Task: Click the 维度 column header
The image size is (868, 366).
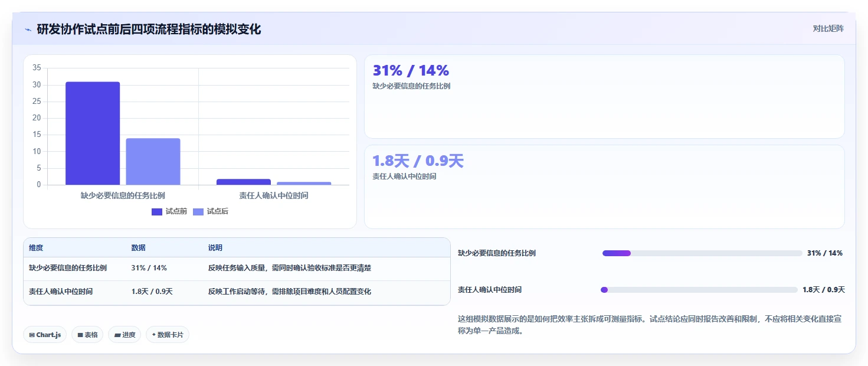Action: [36, 248]
